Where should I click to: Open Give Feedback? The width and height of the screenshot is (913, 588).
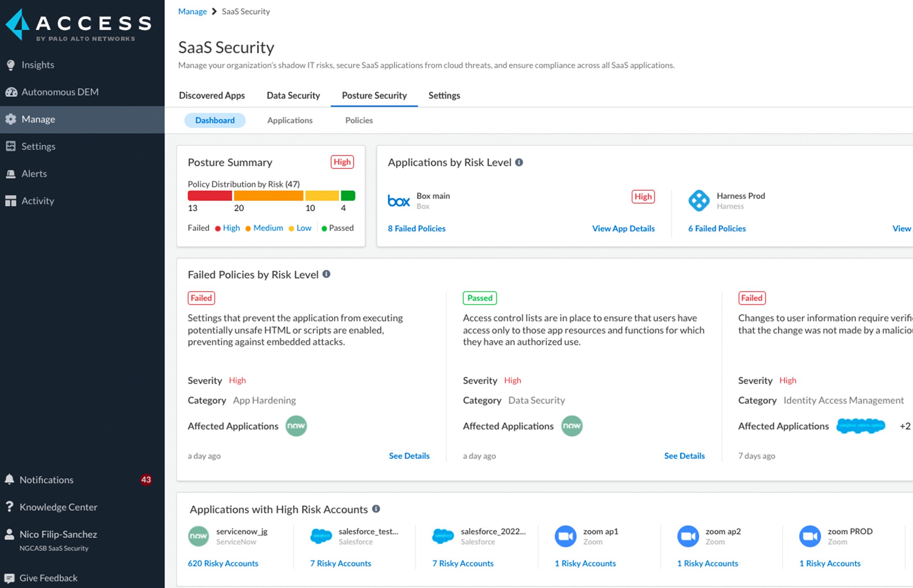pos(48,578)
